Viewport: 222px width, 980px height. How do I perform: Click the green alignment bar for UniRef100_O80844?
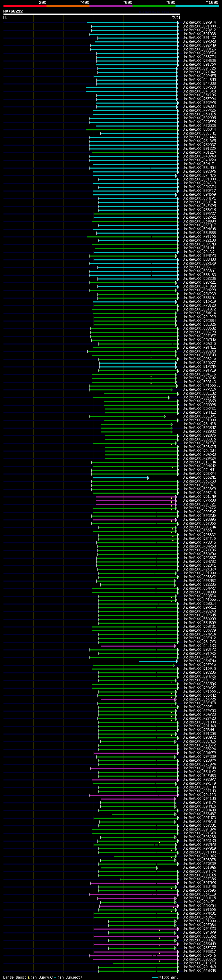click(x=133, y=130)
